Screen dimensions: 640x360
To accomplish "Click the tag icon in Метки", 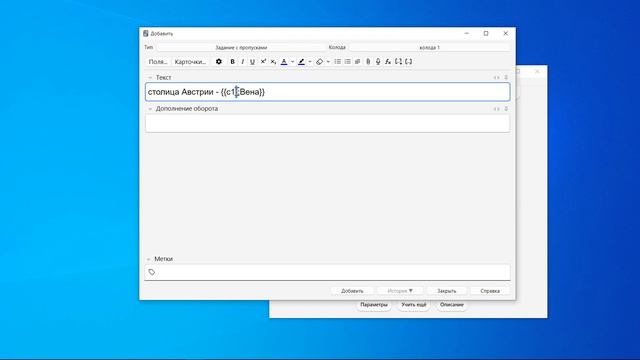I will pyautogui.click(x=152, y=272).
